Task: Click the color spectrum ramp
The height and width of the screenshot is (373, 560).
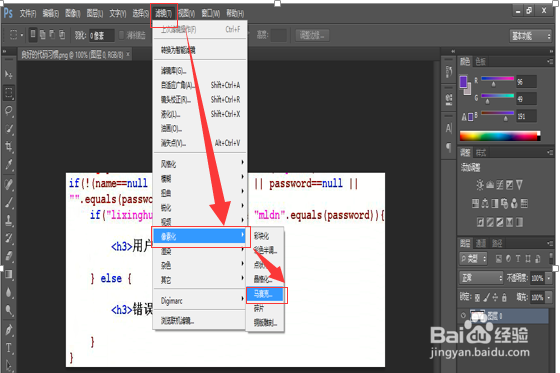Action: [500, 136]
